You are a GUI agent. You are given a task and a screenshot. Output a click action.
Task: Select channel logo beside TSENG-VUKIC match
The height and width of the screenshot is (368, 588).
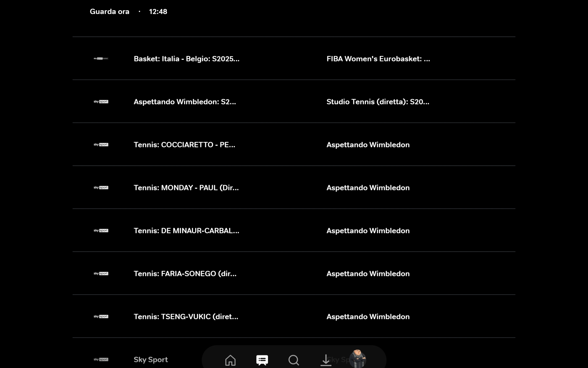pos(101,316)
